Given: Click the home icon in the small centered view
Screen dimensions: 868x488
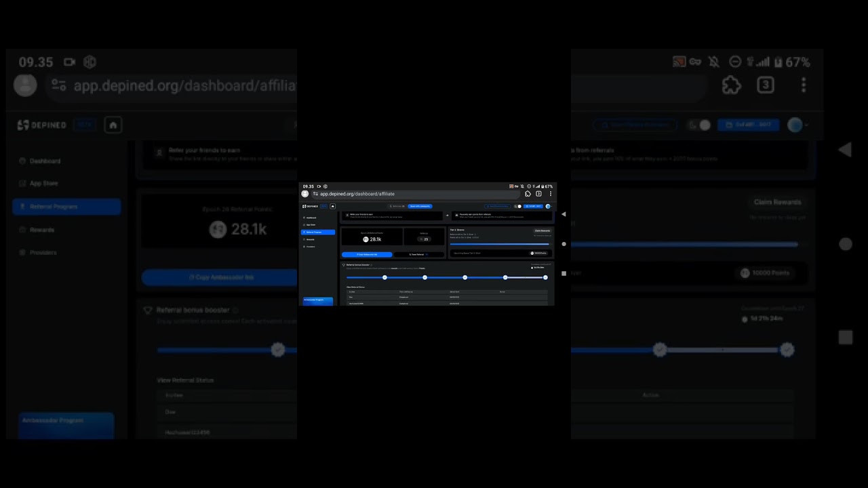Looking at the screenshot, I should click(x=333, y=206).
